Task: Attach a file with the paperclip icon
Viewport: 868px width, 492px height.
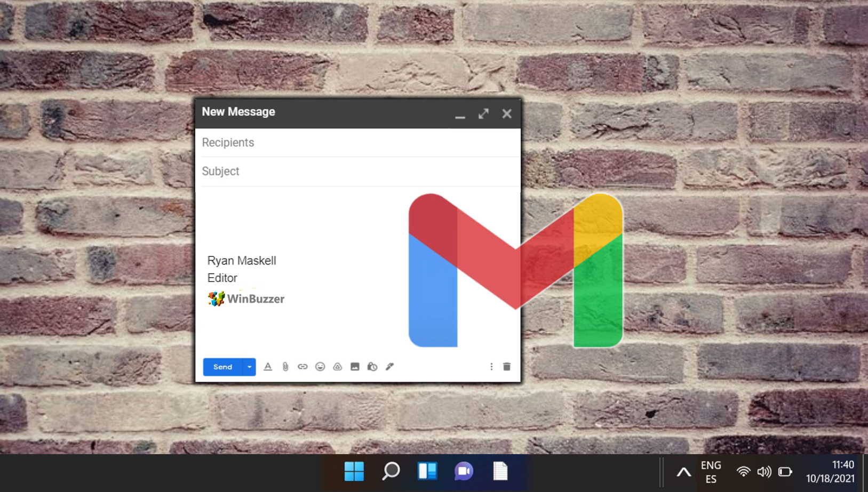Action: coord(285,367)
